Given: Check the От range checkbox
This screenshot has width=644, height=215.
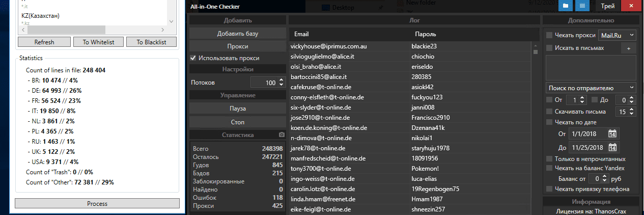Looking at the screenshot, I should (x=549, y=99).
